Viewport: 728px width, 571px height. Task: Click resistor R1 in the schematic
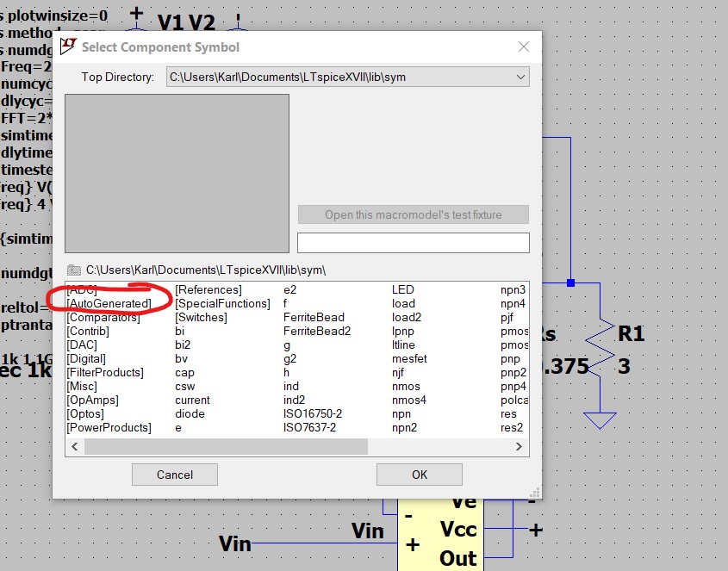coord(600,348)
